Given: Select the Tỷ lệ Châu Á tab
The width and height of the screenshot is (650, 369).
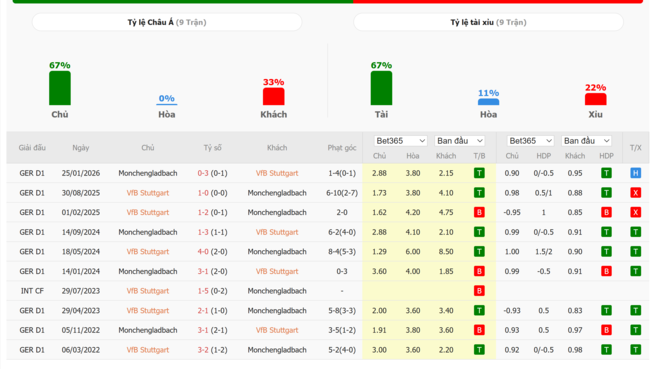Looking at the screenshot, I should (167, 22).
